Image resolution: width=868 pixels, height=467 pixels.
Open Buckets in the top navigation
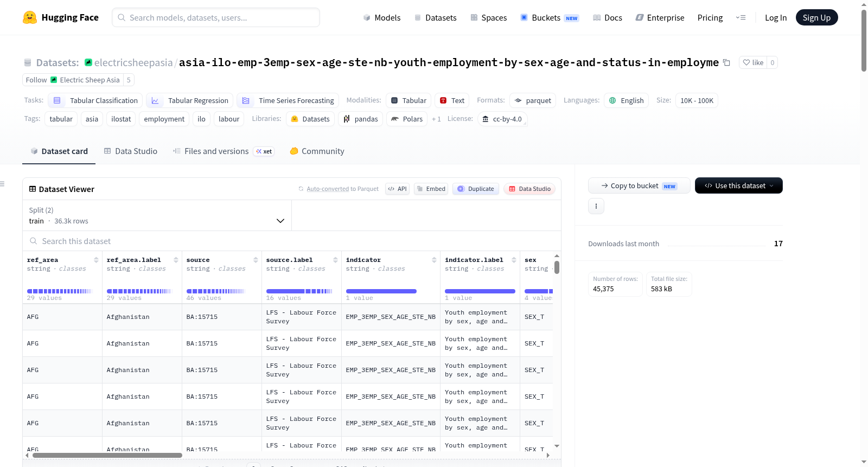[x=550, y=17]
